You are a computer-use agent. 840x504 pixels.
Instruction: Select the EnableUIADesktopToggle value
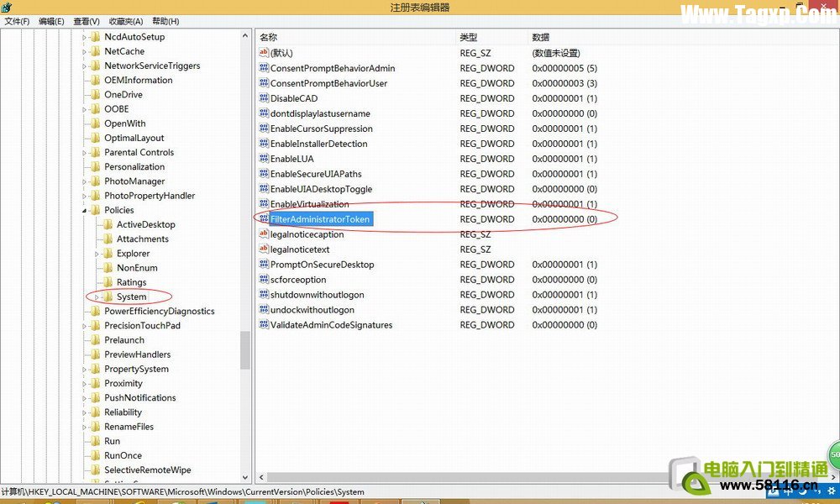321,188
